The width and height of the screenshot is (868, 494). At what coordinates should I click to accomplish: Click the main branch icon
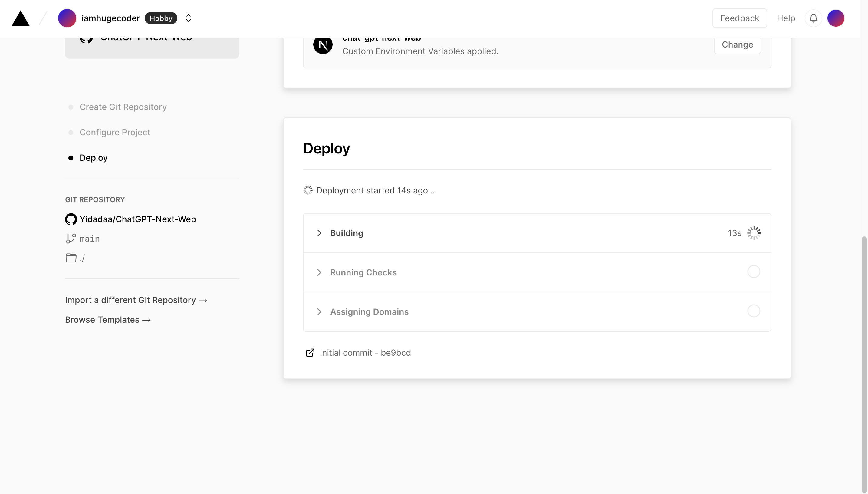71,239
